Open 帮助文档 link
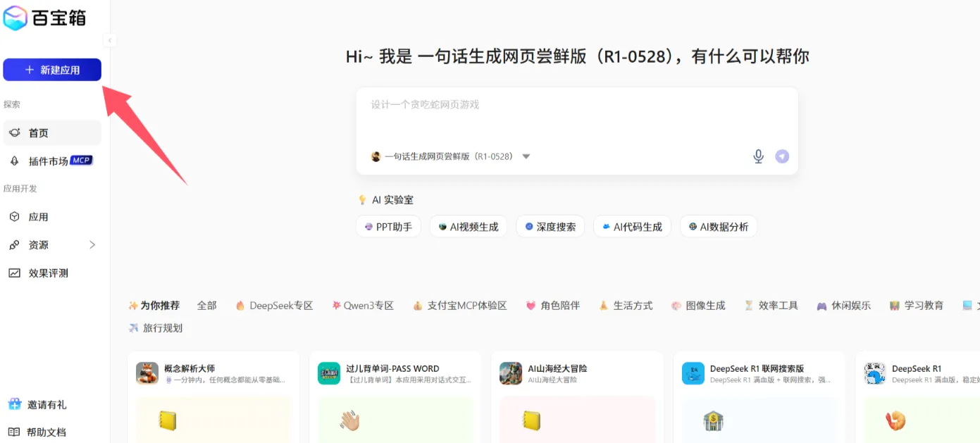The image size is (980, 443). coord(46,432)
